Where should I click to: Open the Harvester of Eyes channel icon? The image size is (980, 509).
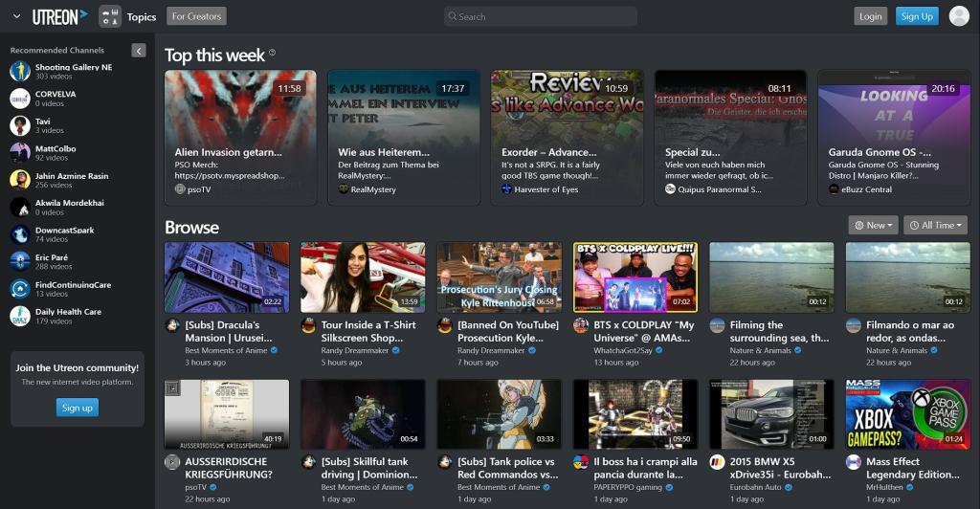(x=506, y=188)
